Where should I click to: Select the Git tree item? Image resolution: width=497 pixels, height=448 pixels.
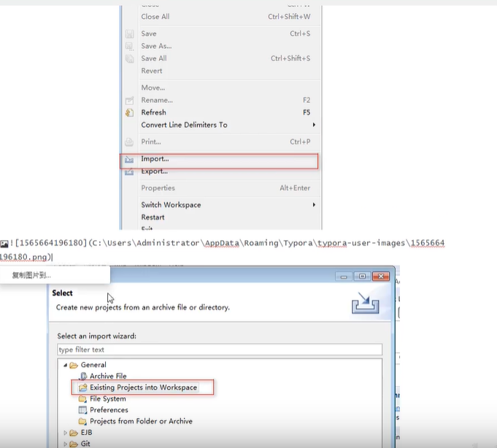point(85,444)
